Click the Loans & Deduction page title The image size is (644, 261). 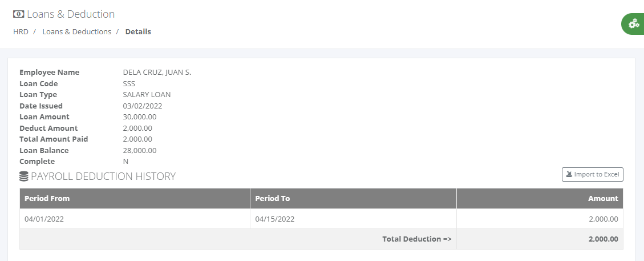(71, 14)
